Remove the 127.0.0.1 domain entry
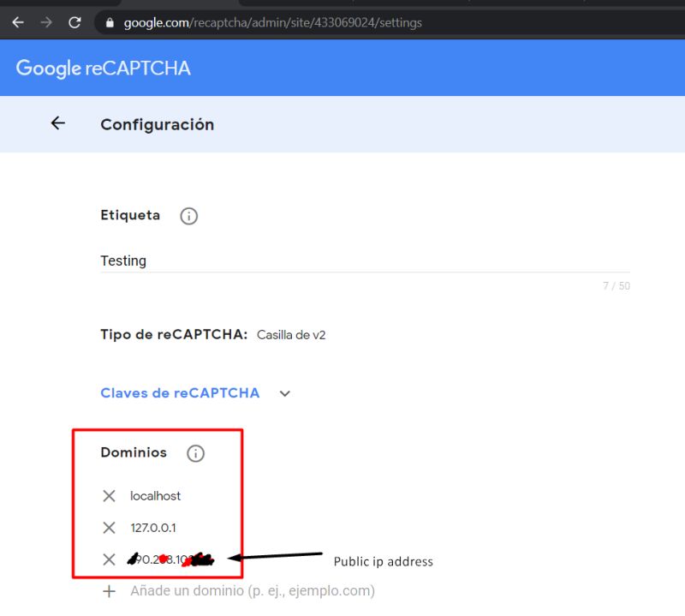Viewport: 685px width, 616px height. (x=109, y=527)
